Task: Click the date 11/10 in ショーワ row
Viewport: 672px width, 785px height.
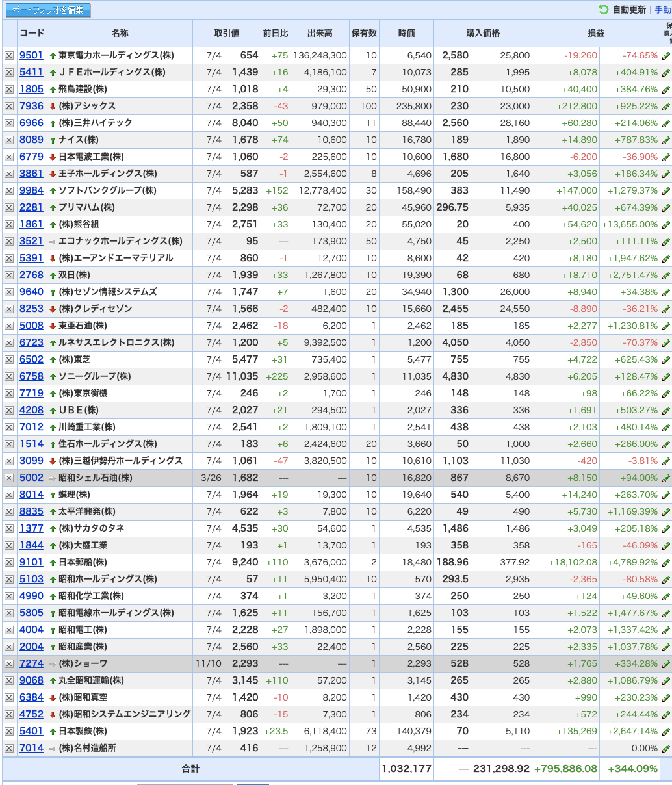Action: coord(208,663)
